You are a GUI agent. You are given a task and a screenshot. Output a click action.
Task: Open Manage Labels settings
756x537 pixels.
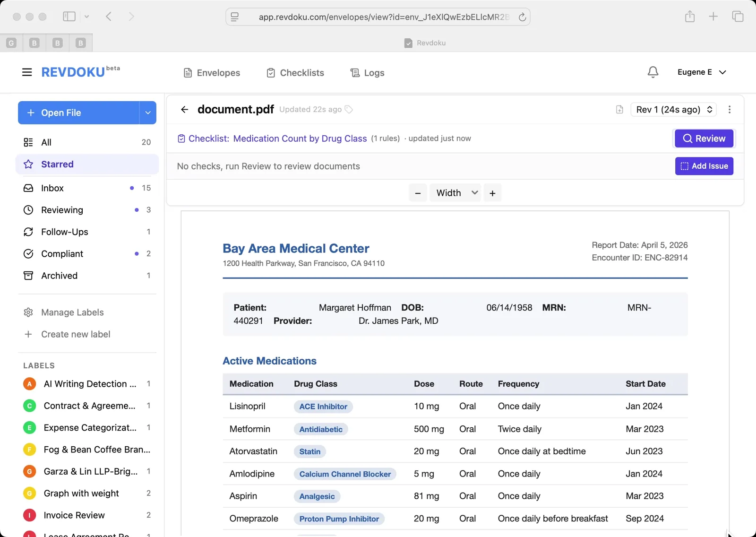click(72, 312)
